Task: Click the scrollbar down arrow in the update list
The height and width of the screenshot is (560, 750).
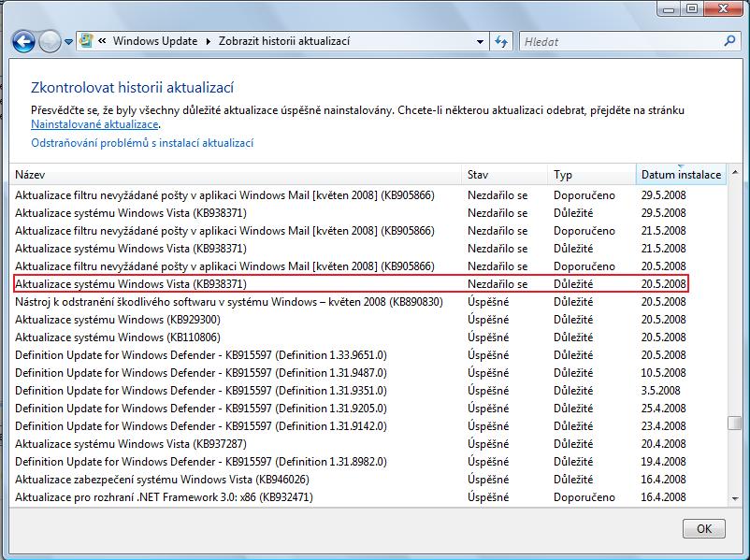Action: coord(735,498)
